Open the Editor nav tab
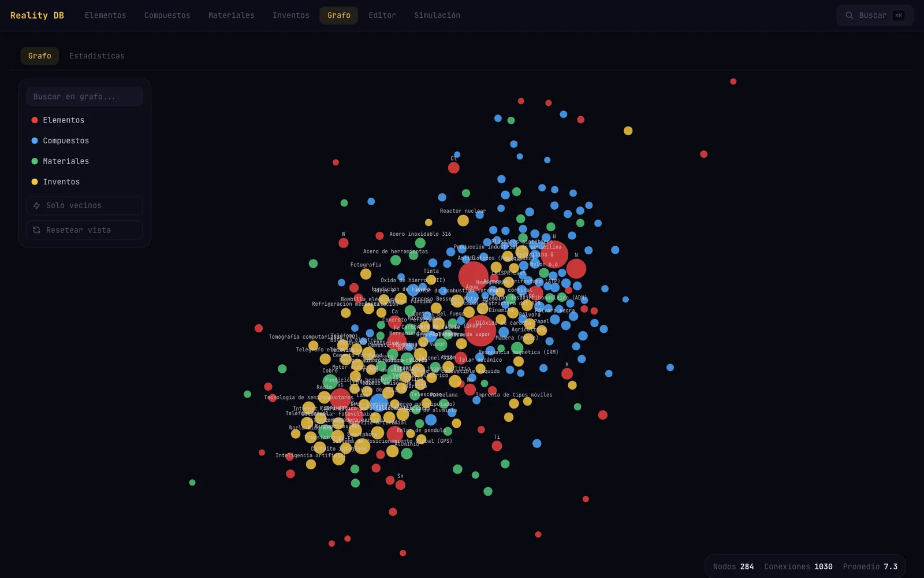 point(382,16)
